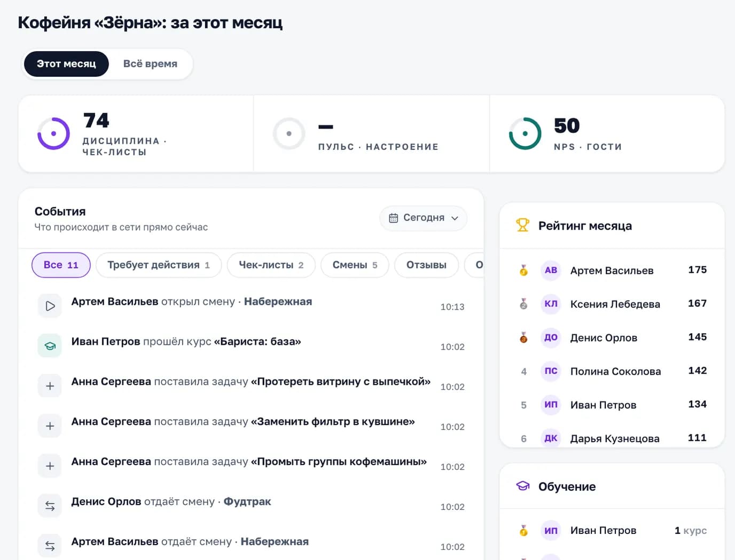
Task: Show only Чек-листы events
Action: [x=271, y=265]
